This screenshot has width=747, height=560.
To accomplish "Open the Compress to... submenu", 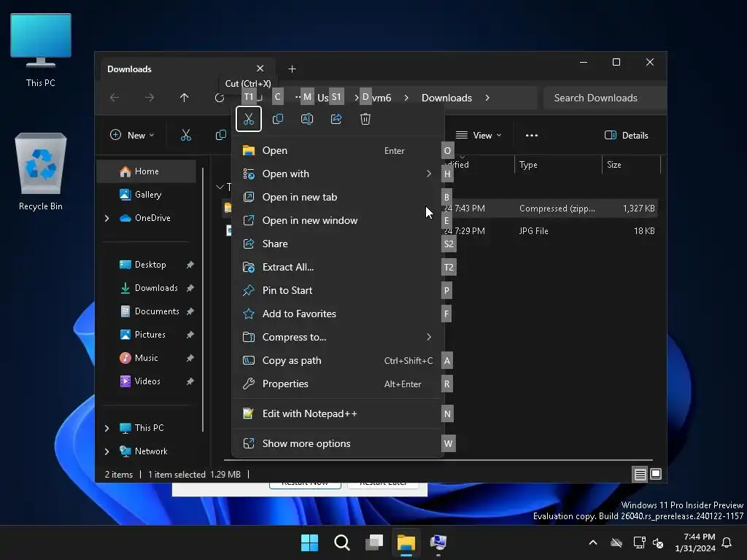I will 338,337.
